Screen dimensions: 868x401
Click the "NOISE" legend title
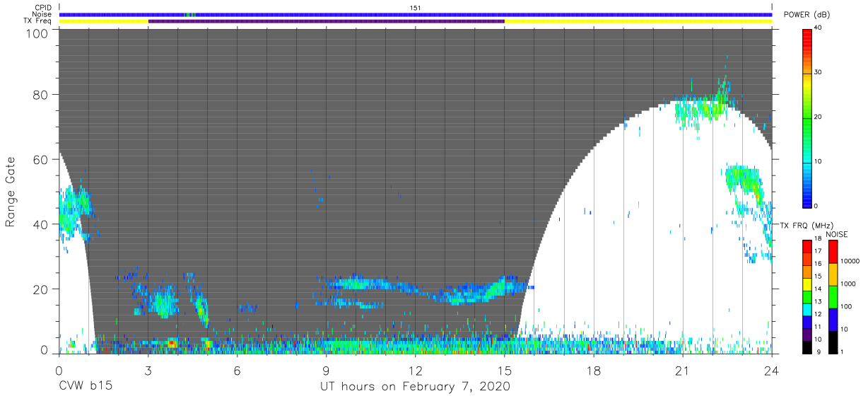[x=836, y=234]
